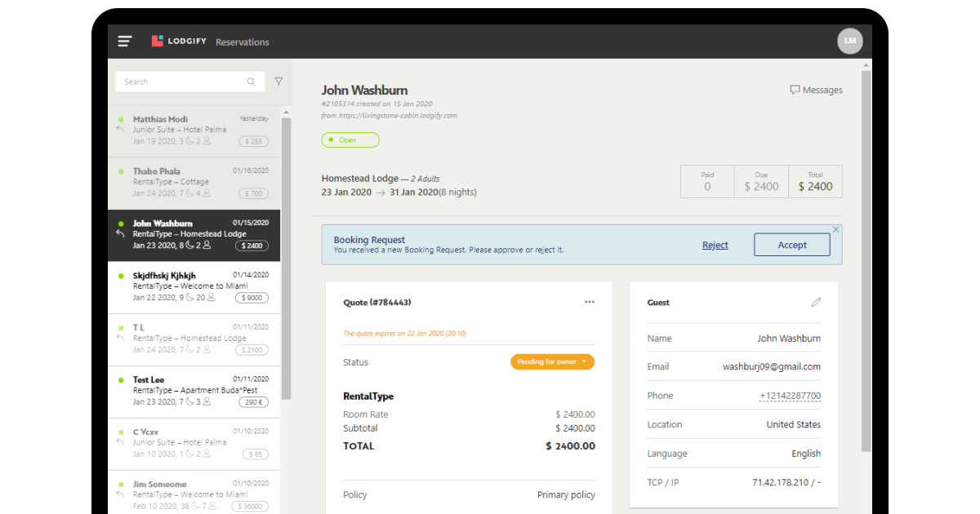Open the hamburger navigation menu
Image resolution: width=980 pixels, height=514 pixels.
(x=124, y=42)
